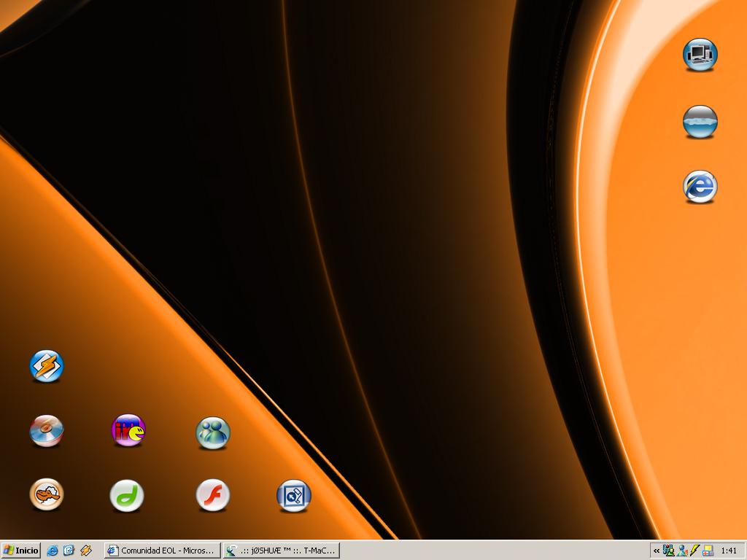Launch Internet Explorer from Quick Launch bar
The width and height of the screenshot is (747, 560).
(x=53, y=551)
